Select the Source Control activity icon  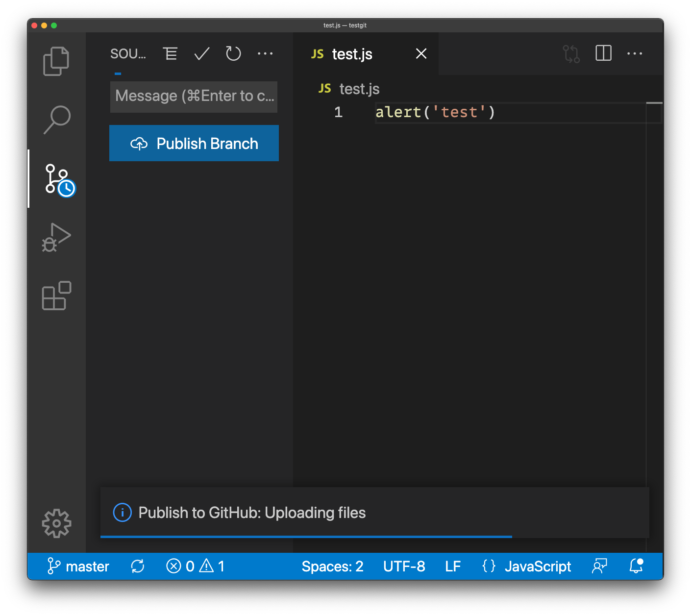[x=57, y=179]
